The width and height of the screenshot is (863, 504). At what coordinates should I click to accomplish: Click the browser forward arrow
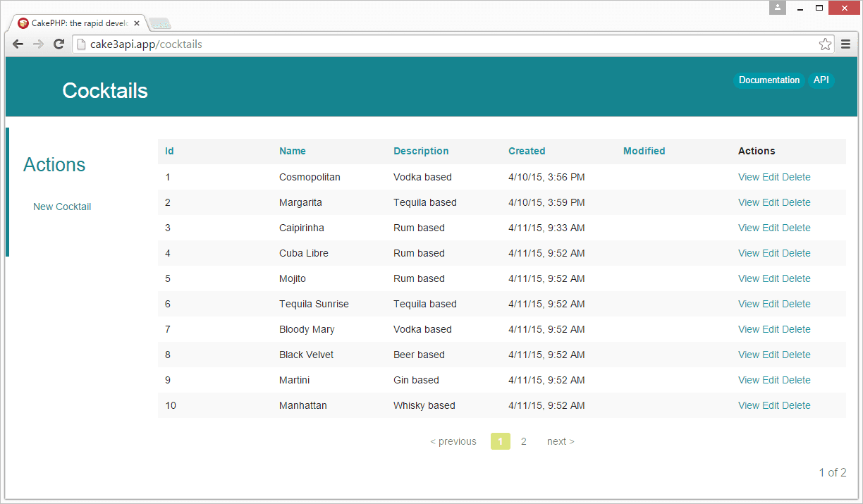point(39,44)
